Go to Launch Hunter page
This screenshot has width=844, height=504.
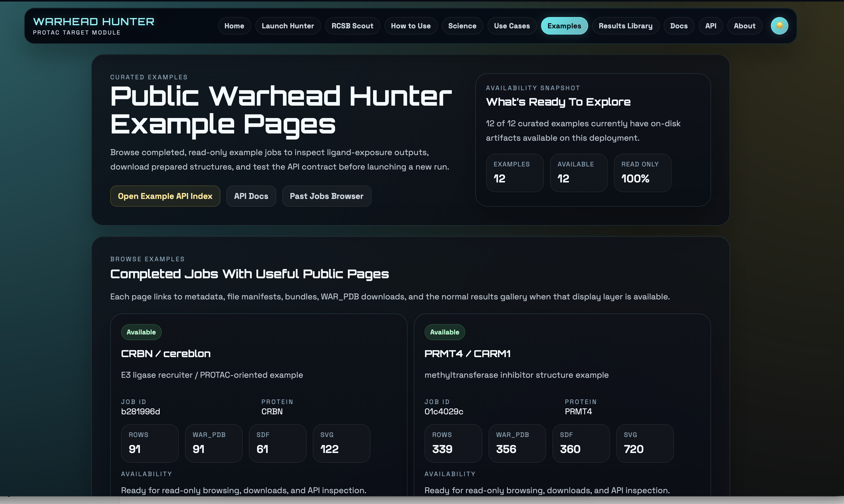coord(288,26)
